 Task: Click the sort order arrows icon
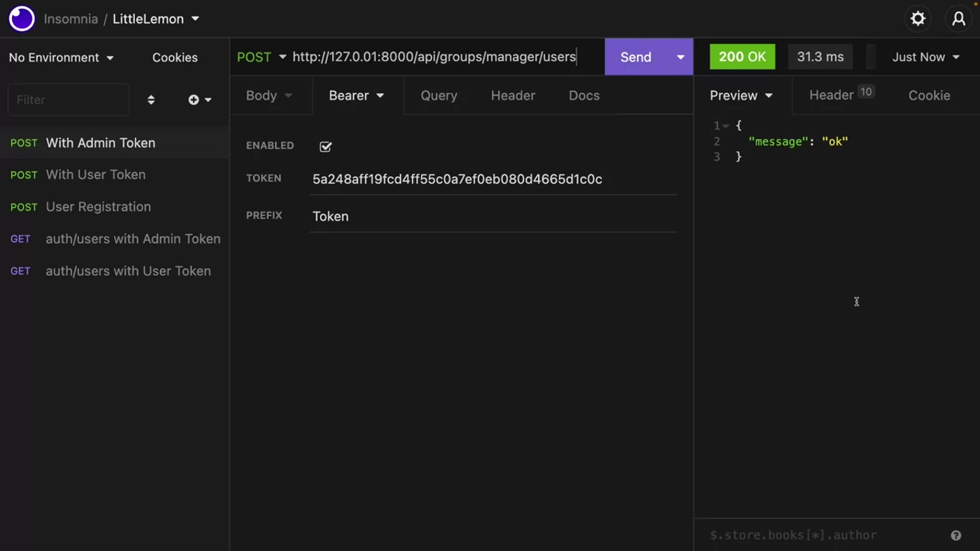pyautogui.click(x=151, y=100)
